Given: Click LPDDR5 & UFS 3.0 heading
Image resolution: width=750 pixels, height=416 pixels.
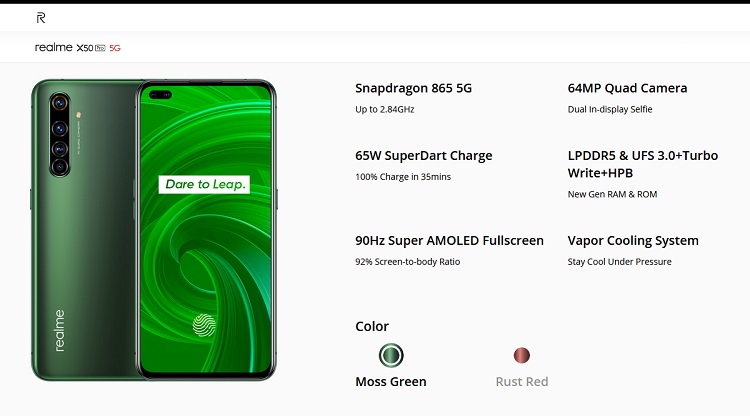Looking at the screenshot, I should point(642,164).
